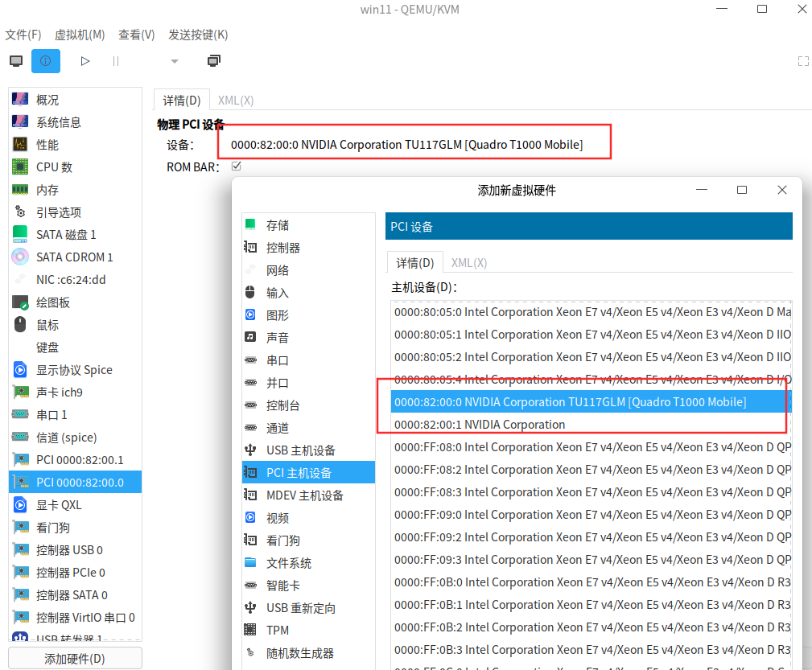812x670 pixels.
Task: Choose 随机数生成器 RNG hardware type
Action: [x=309, y=653]
